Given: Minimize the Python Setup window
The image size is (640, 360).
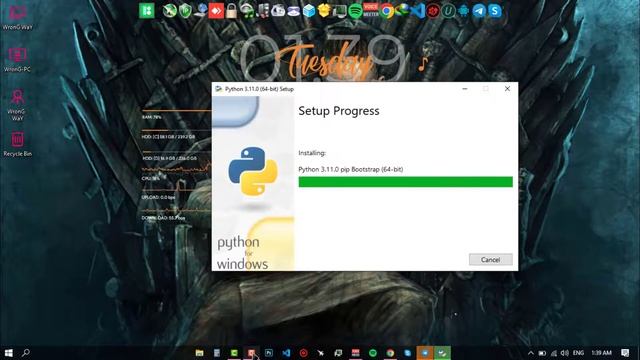Looking at the screenshot, I should click(464, 89).
